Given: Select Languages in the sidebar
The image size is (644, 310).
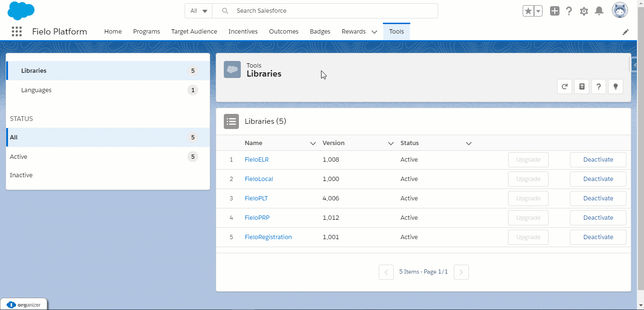Looking at the screenshot, I should [108, 90].
